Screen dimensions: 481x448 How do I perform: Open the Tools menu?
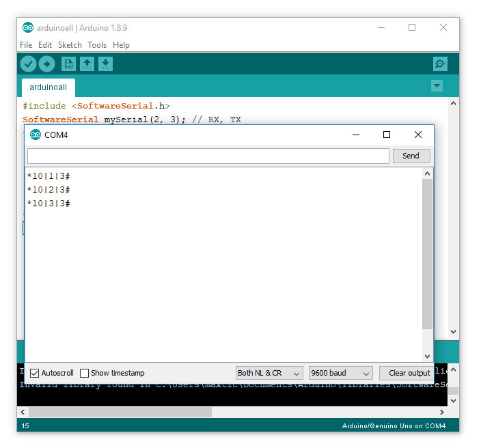coord(97,45)
